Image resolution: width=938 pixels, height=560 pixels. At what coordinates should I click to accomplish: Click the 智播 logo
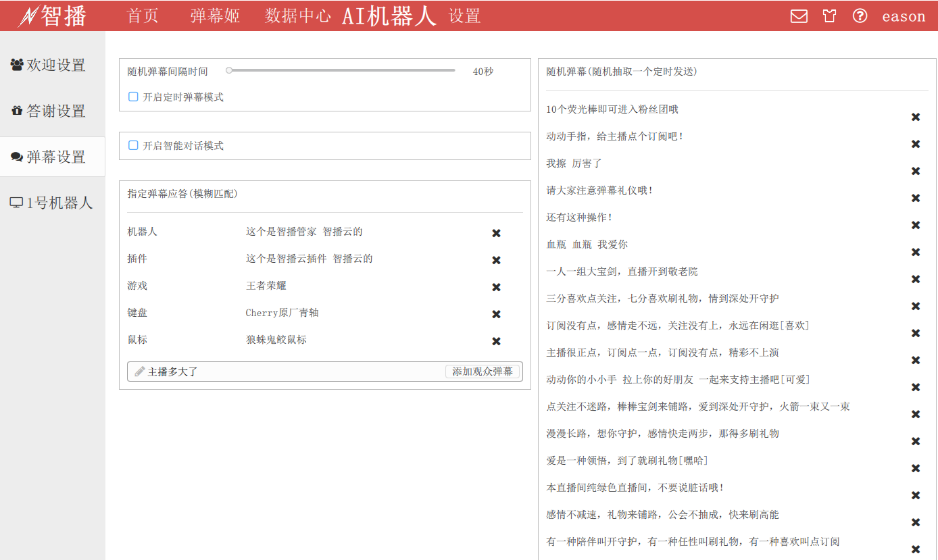click(x=53, y=16)
